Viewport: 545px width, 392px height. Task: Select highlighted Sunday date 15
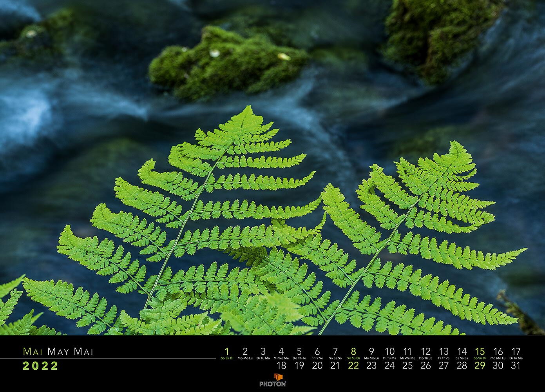(480, 351)
